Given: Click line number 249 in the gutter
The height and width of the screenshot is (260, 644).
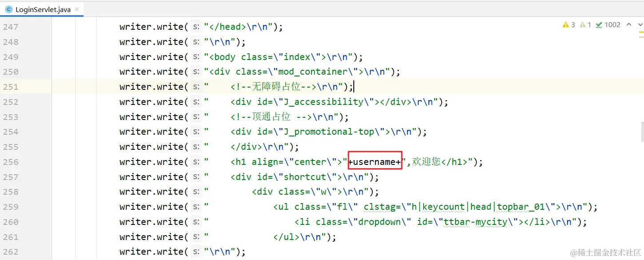Looking at the screenshot, I should point(11,57).
